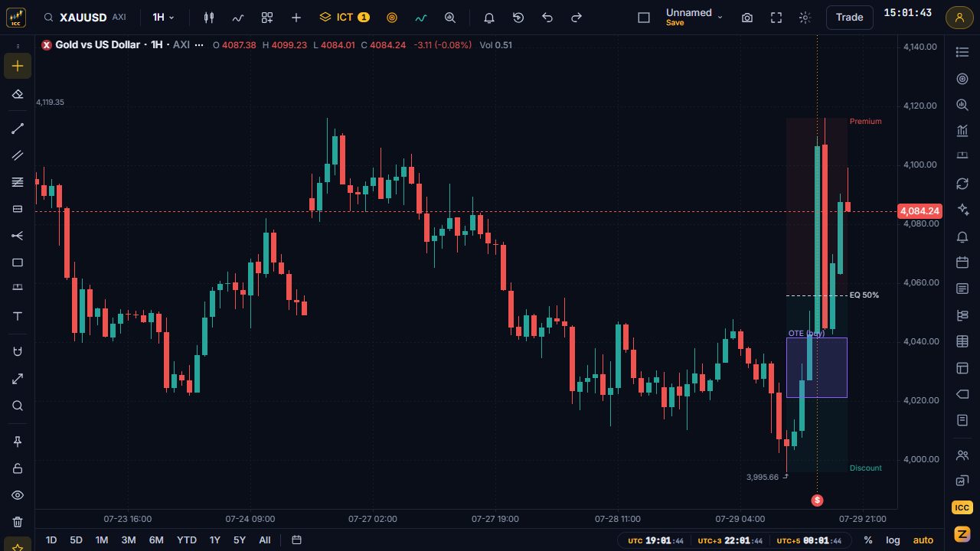Screen dimensions: 980x551
Task: Enable log scale
Action: (x=893, y=540)
